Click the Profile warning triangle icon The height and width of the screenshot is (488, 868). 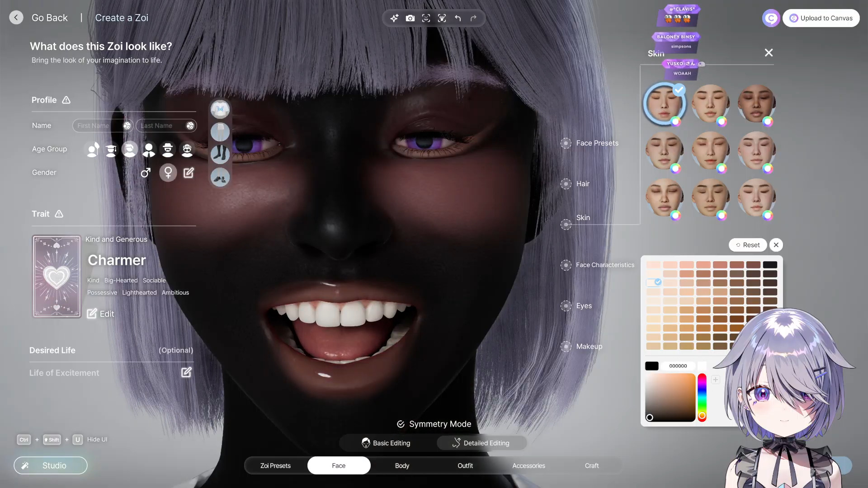tap(66, 100)
